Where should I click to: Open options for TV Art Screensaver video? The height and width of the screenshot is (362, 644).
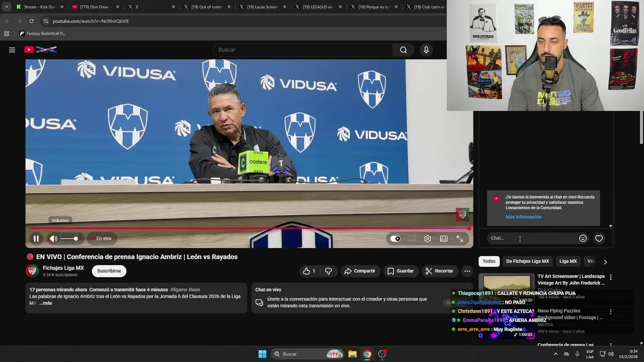[610, 277]
